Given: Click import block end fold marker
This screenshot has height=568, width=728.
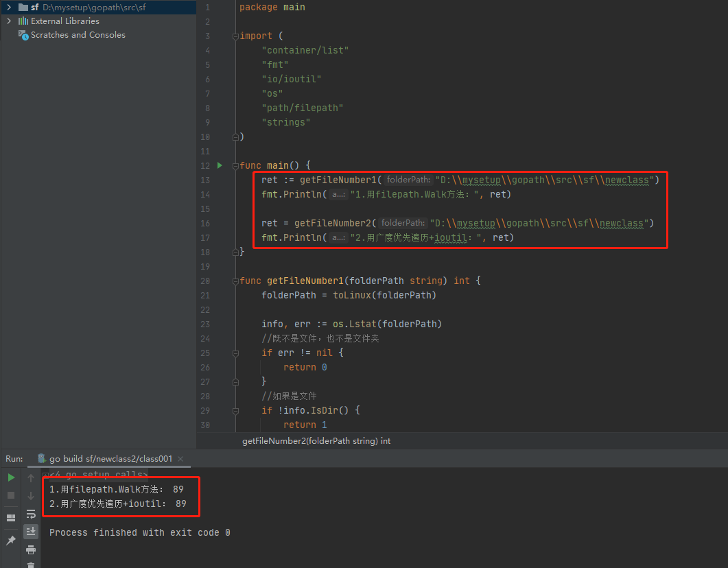Looking at the screenshot, I should (235, 137).
